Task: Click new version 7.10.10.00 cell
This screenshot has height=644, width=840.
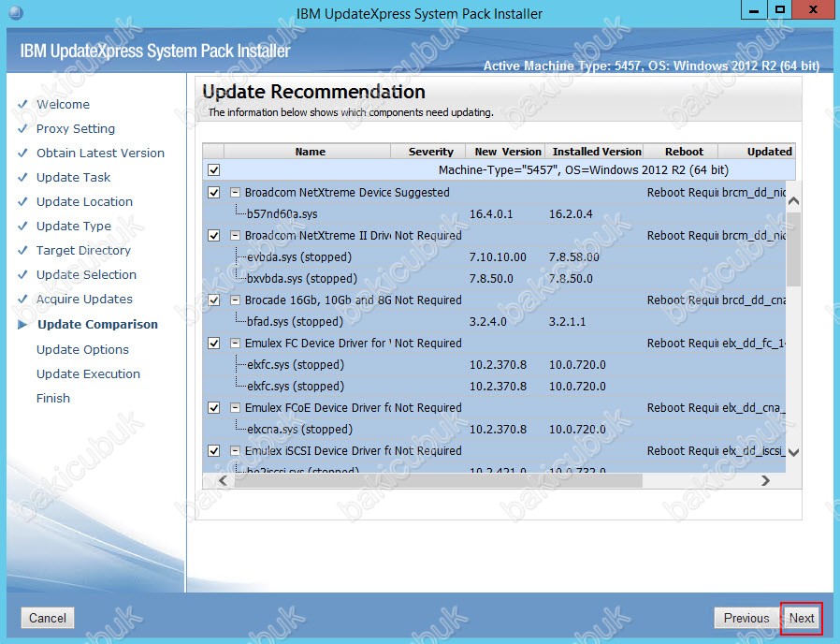Action: pyautogui.click(x=498, y=256)
